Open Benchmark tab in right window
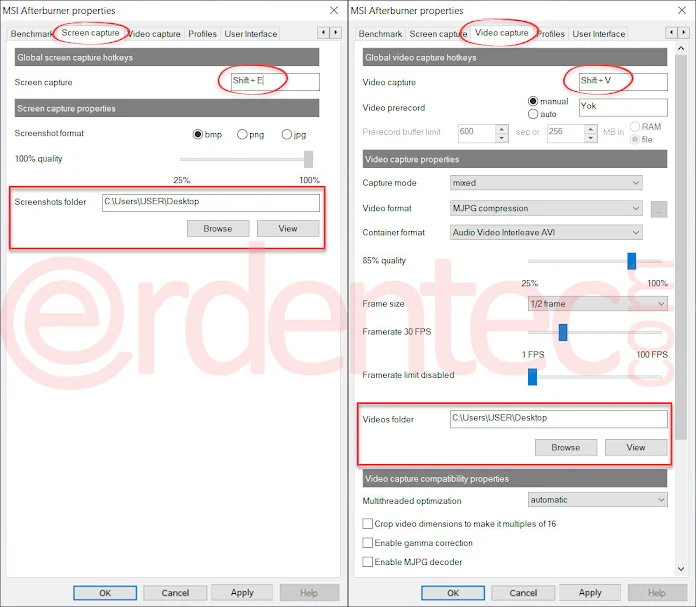 tap(380, 34)
